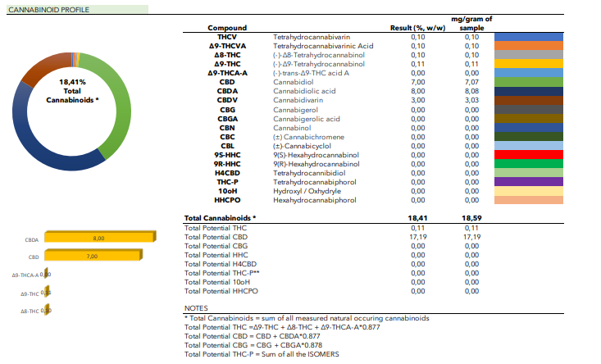
Task: Select the blue THCV color swatch
Action: 530,37
